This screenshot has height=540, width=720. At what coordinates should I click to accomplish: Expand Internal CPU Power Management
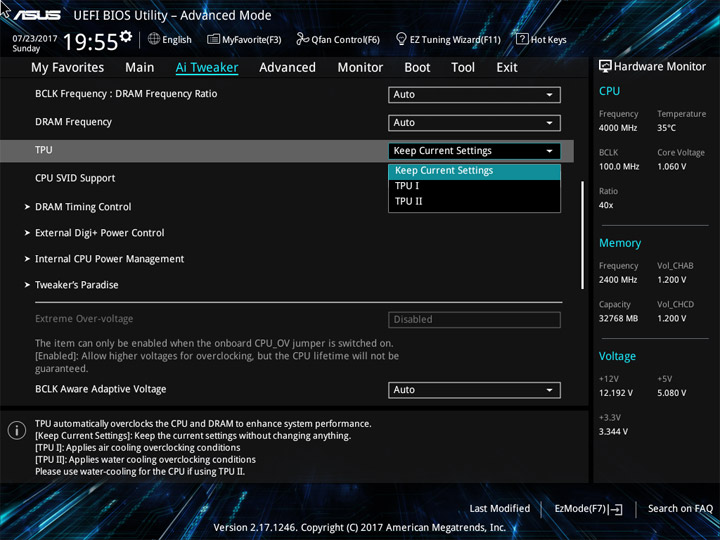coord(110,259)
